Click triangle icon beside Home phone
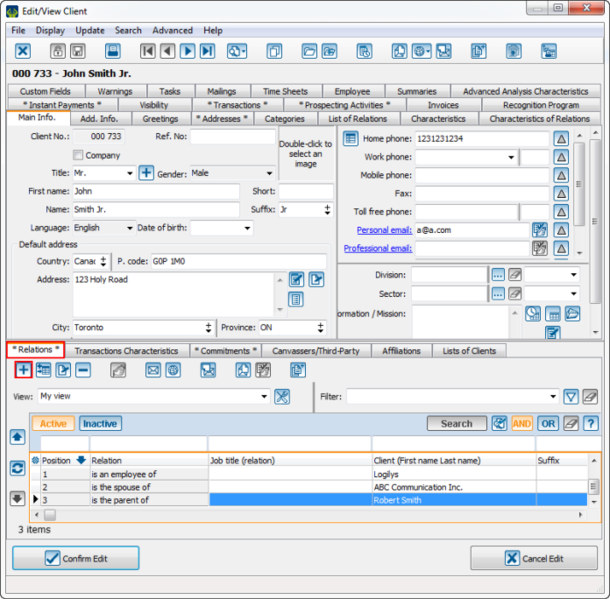The image size is (610, 599). (561, 138)
